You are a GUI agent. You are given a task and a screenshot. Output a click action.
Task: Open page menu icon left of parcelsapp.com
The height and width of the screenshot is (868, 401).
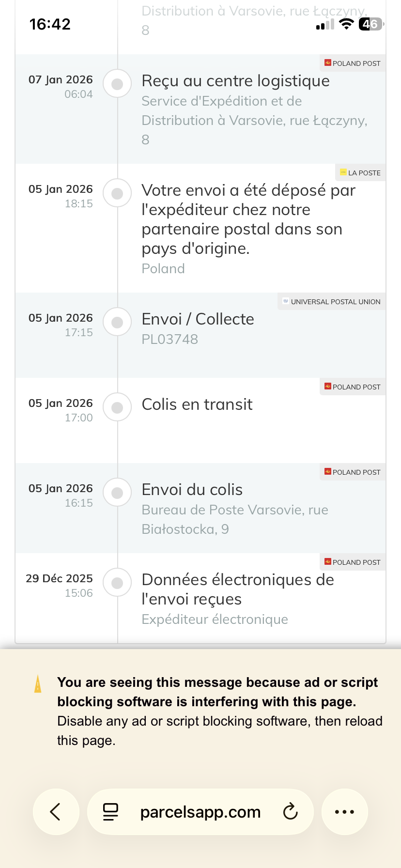(x=111, y=812)
